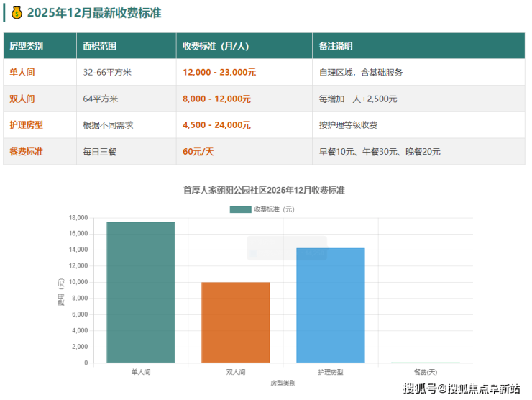This screenshot has width=532, height=400.
Task: Click the 餐费(天) x-axis label
Action: tap(426, 372)
